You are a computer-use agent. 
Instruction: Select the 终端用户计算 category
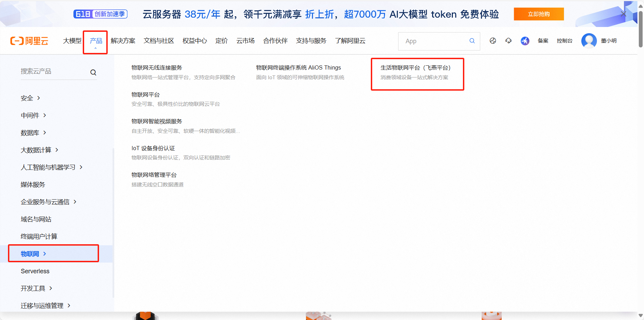click(x=39, y=237)
